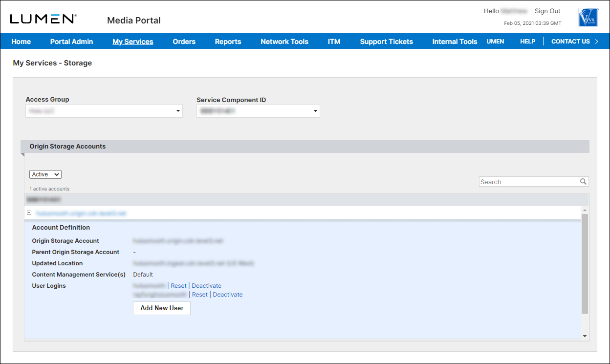Image resolution: width=610 pixels, height=364 pixels.
Task: Click Deactivate for the first user login
Action: pos(207,286)
